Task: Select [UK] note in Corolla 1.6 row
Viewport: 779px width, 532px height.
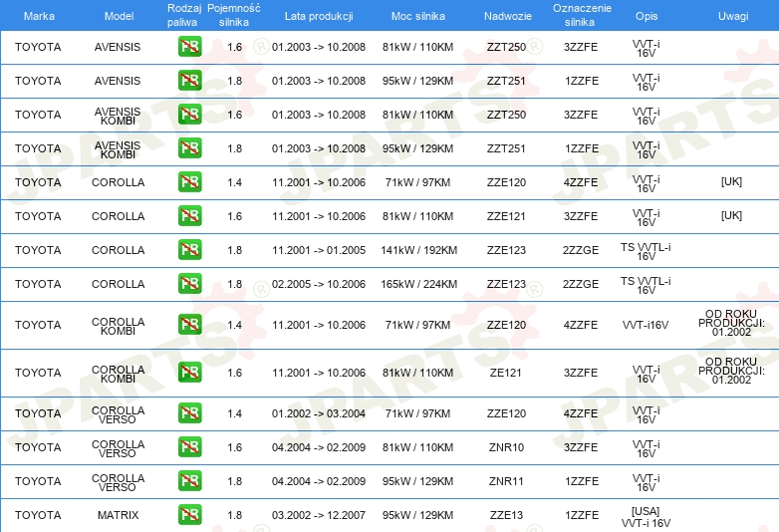Action: 731,215
